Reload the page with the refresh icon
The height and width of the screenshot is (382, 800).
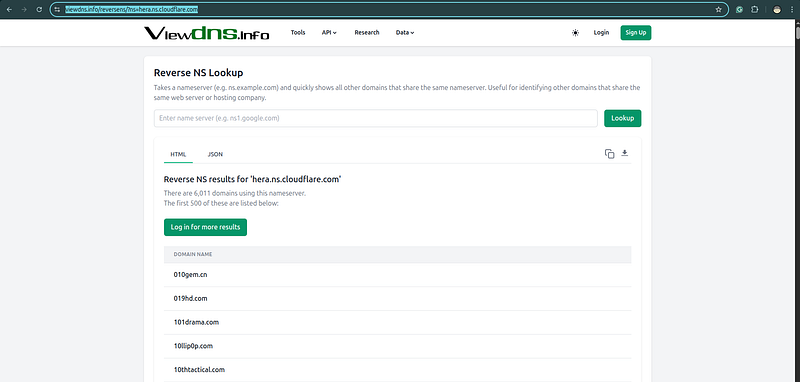(x=39, y=9)
